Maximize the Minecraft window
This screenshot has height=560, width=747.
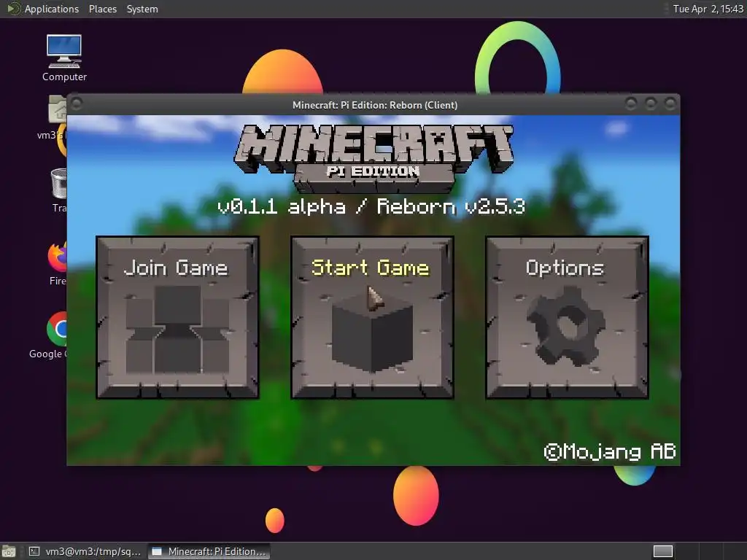[x=650, y=104]
